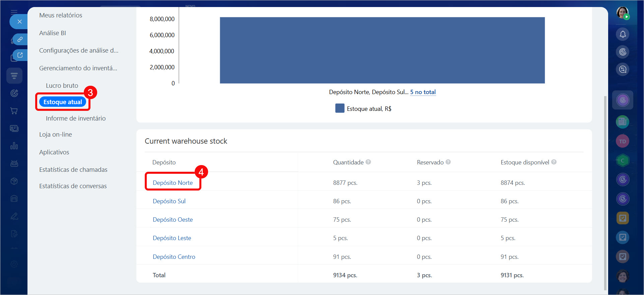Open Depósito Norte details
Viewport: 644px width, 295px height.
(173, 183)
